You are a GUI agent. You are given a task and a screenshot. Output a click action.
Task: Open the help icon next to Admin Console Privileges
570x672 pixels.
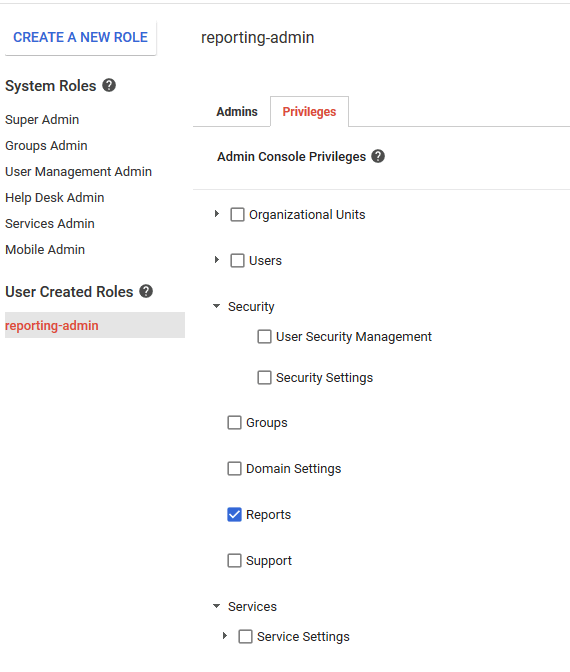tap(378, 156)
